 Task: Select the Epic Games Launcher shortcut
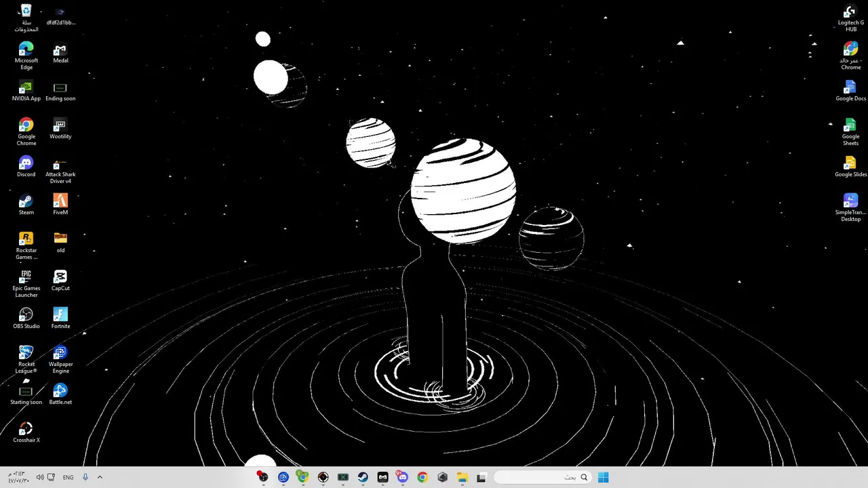pyautogui.click(x=26, y=284)
